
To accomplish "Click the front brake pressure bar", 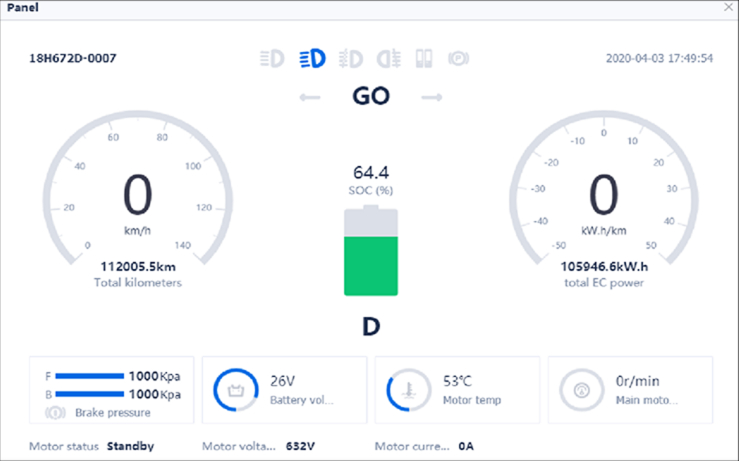I will pyautogui.click(x=89, y=376).
